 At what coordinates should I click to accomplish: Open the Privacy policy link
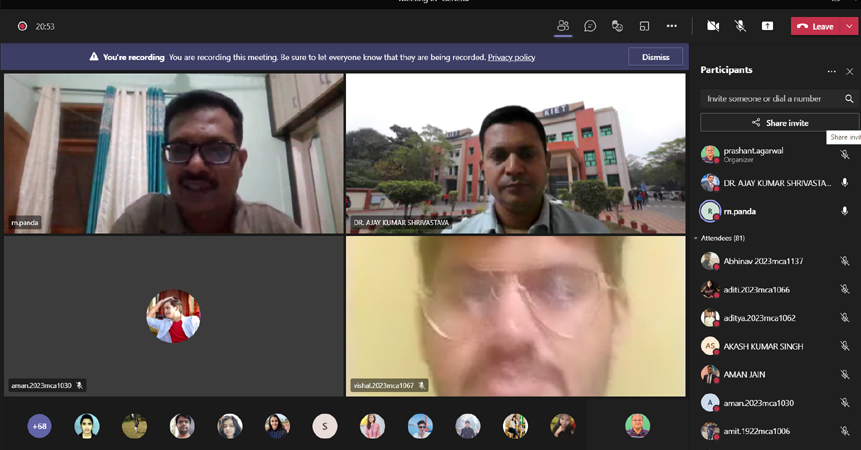(x=511, y=57)
